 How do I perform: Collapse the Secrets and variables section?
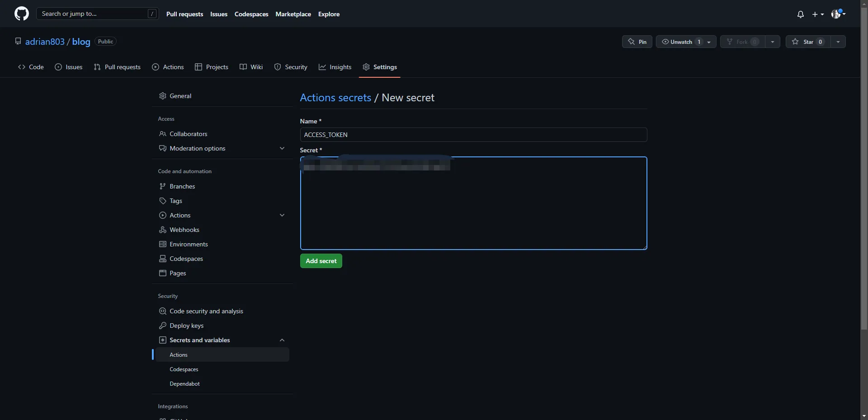click(x=282, y=340)
